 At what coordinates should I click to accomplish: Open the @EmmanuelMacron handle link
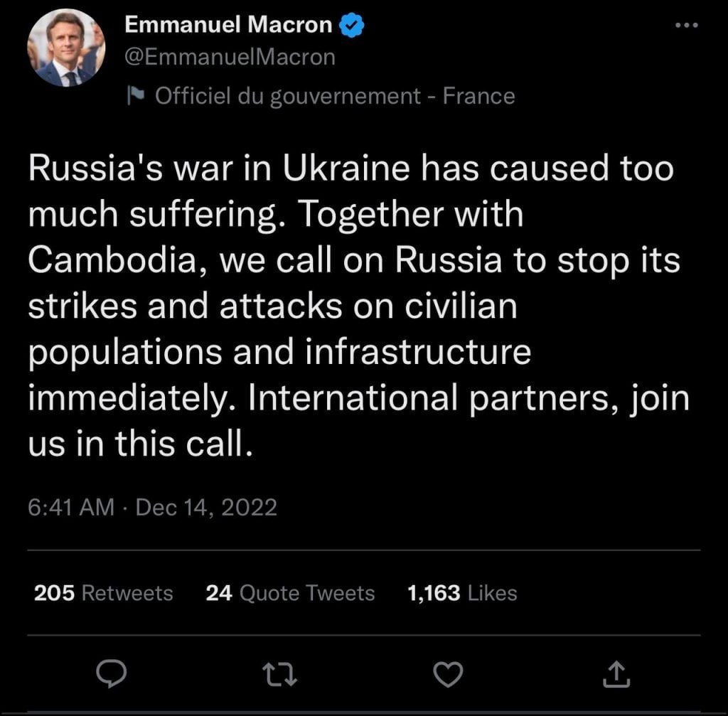click(x=230, y=57)
